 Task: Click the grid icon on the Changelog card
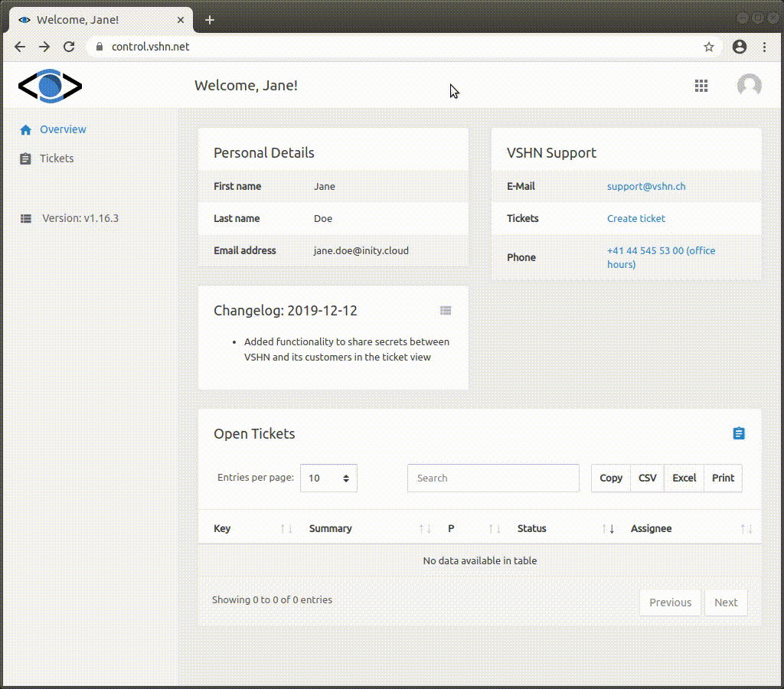pos(446,310)
